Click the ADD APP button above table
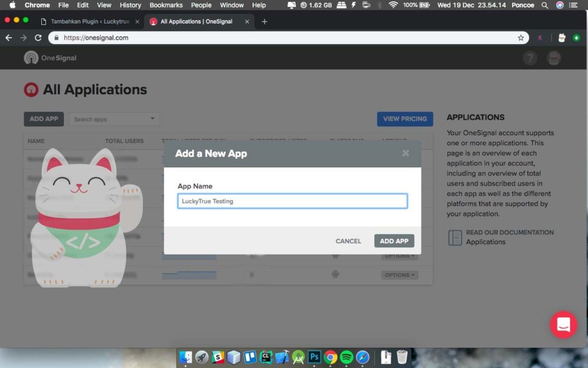Screen dimensions: 588x368 click(44, 119)
